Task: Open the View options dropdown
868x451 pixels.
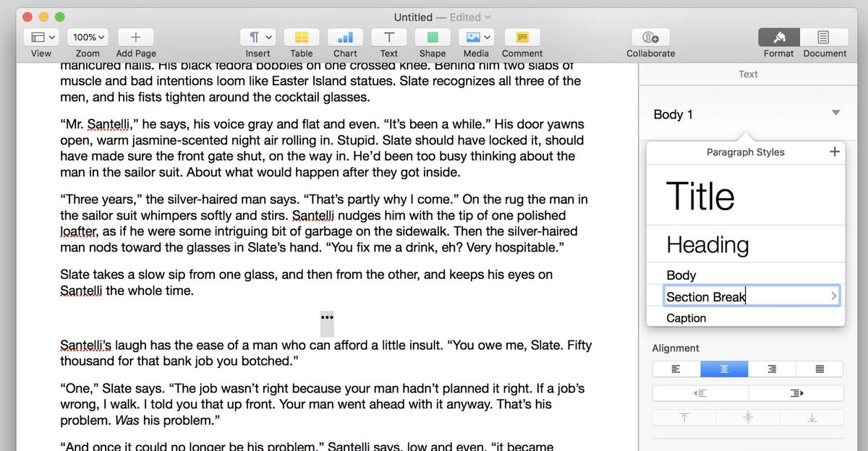Action: [41, 38]
